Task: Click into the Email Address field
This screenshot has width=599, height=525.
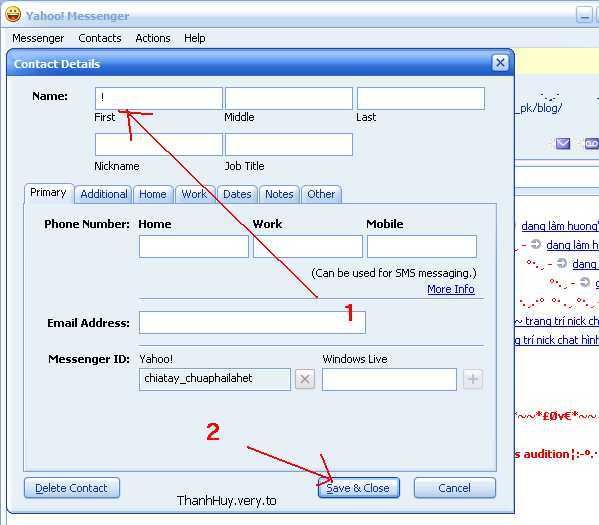Action: (x=252, y=322)
